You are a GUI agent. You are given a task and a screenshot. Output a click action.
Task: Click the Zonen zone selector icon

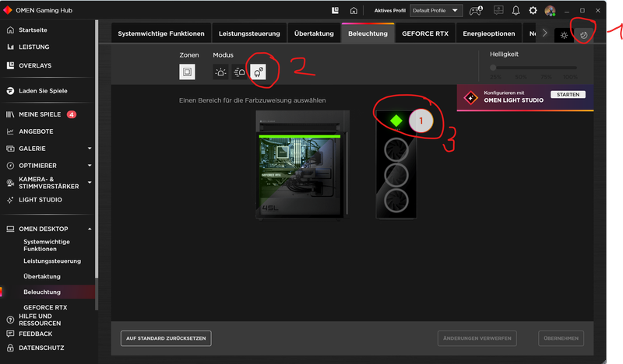(187, 72)
